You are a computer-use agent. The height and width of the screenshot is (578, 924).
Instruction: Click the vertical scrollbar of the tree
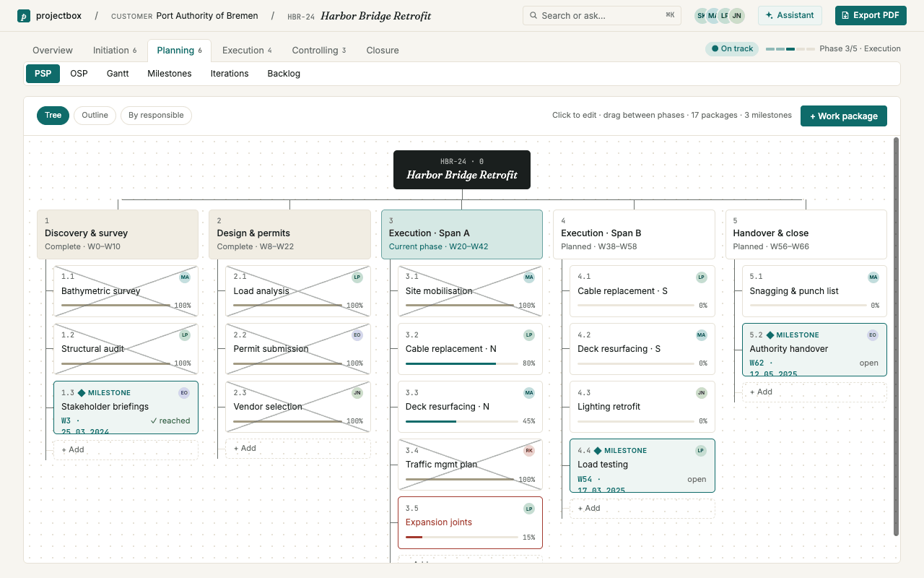click(897, 337)
